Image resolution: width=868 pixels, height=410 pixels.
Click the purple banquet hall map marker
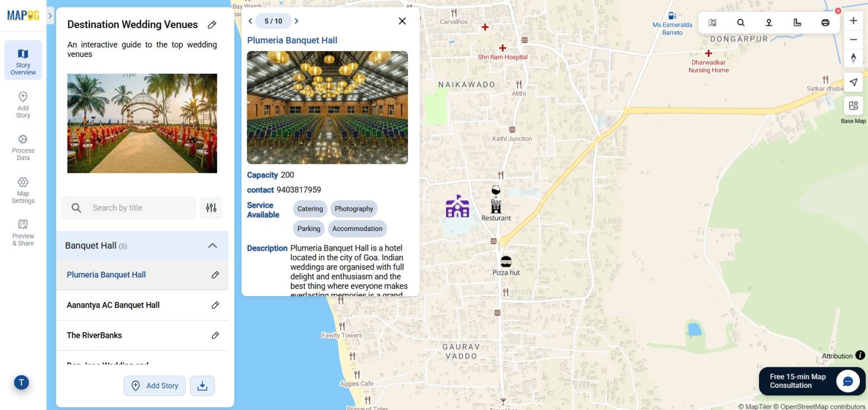(457, 206)
